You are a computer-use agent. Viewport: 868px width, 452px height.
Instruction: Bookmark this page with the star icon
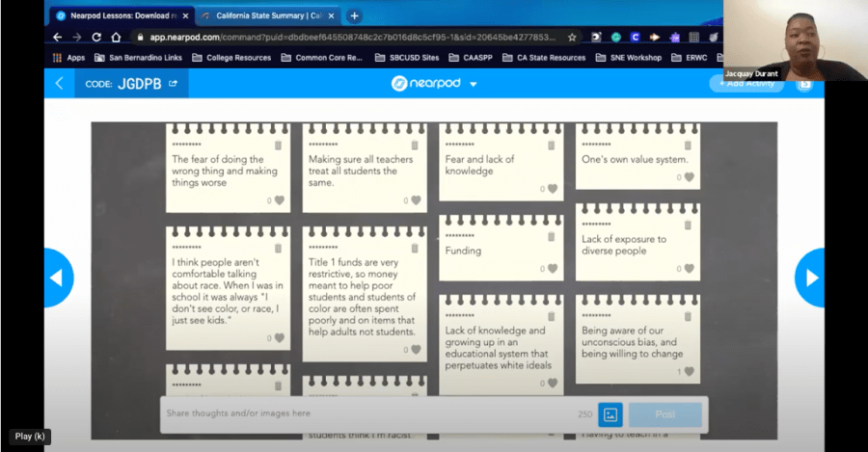tap(572, 37)
